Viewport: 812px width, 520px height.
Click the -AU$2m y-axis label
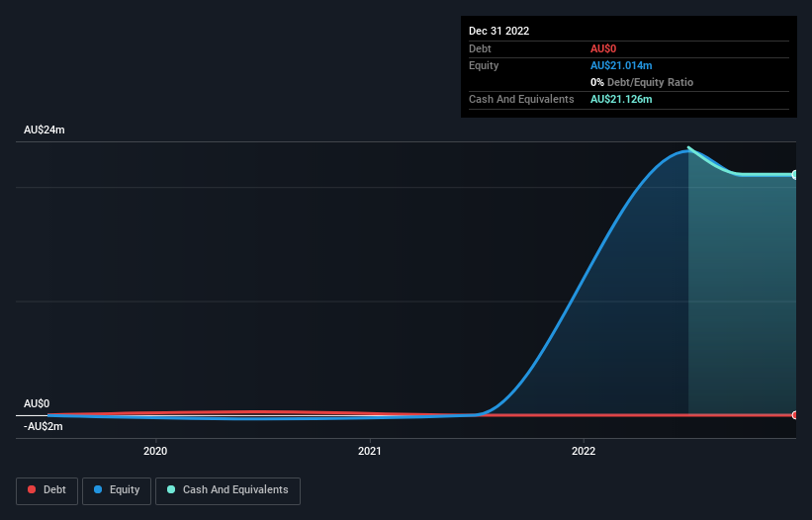(x=43, y=426)
